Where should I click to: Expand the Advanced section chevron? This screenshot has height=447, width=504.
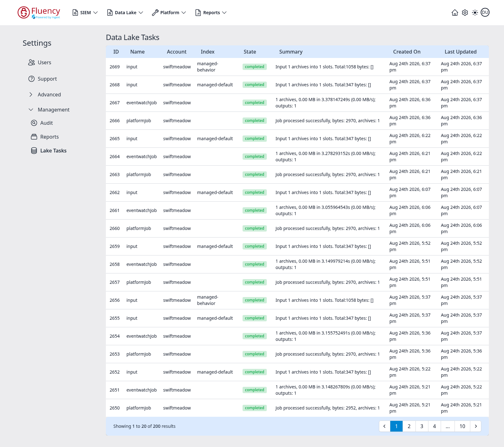31,95
